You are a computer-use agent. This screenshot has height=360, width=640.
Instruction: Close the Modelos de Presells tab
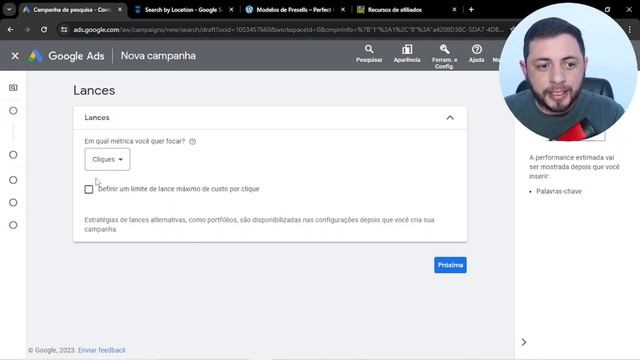343,9
